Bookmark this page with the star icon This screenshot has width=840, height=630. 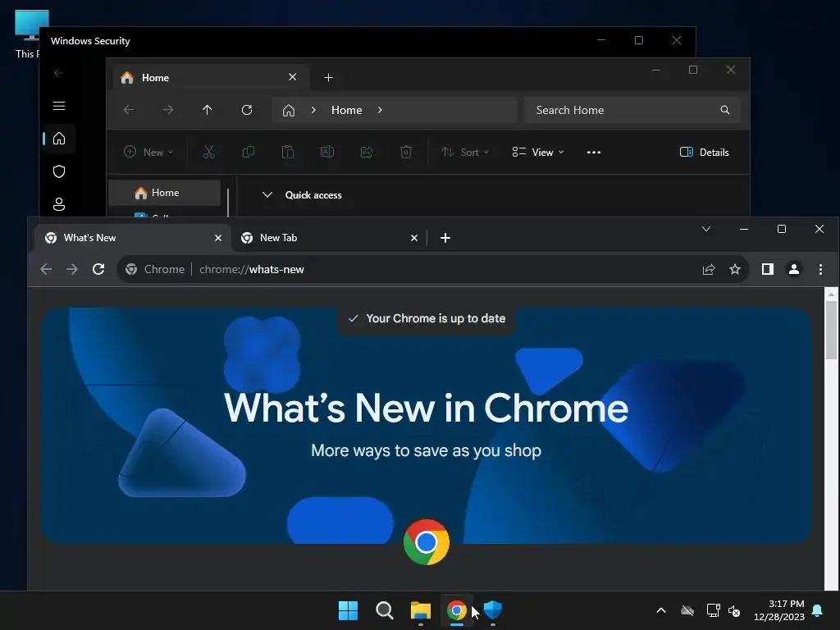tap(735, 269)
